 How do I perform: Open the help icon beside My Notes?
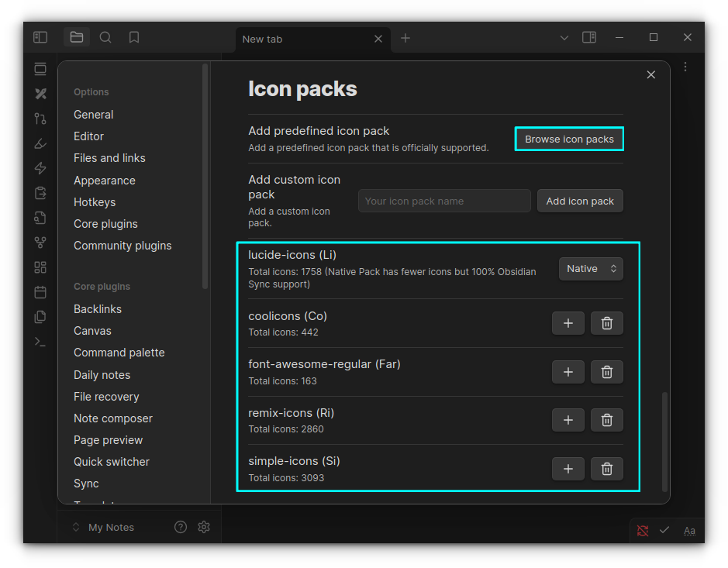[181, 527]
